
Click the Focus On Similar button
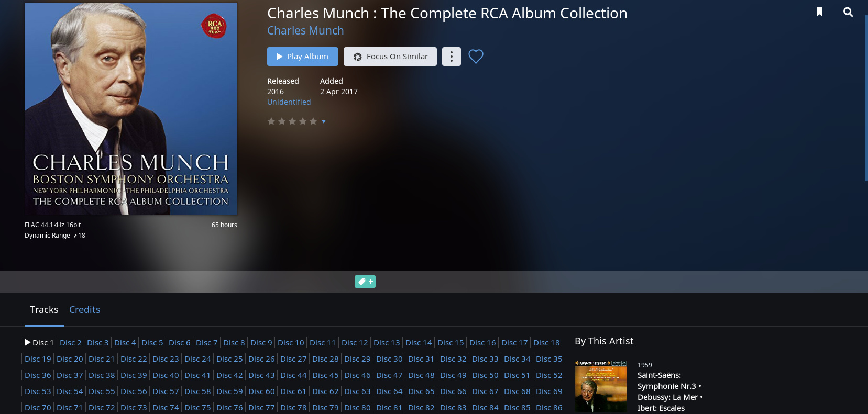click(390, 57)
